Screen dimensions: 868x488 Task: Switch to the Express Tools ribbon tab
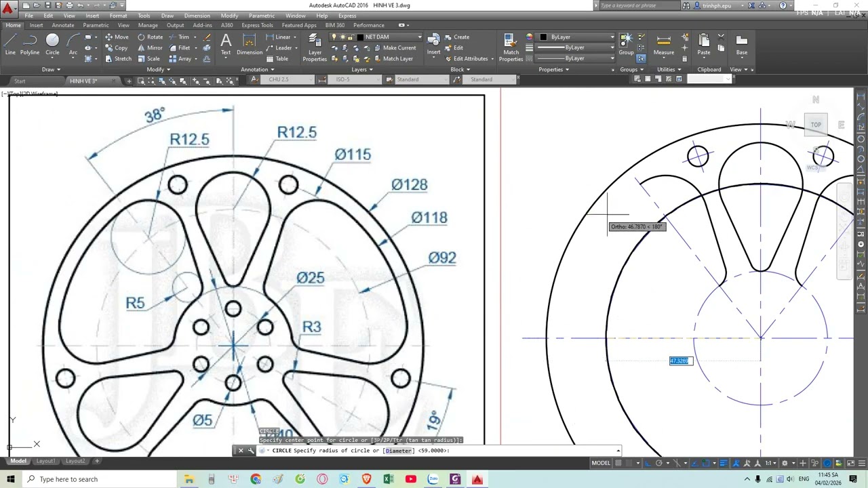pyautogui.click(x=257, y=25)
